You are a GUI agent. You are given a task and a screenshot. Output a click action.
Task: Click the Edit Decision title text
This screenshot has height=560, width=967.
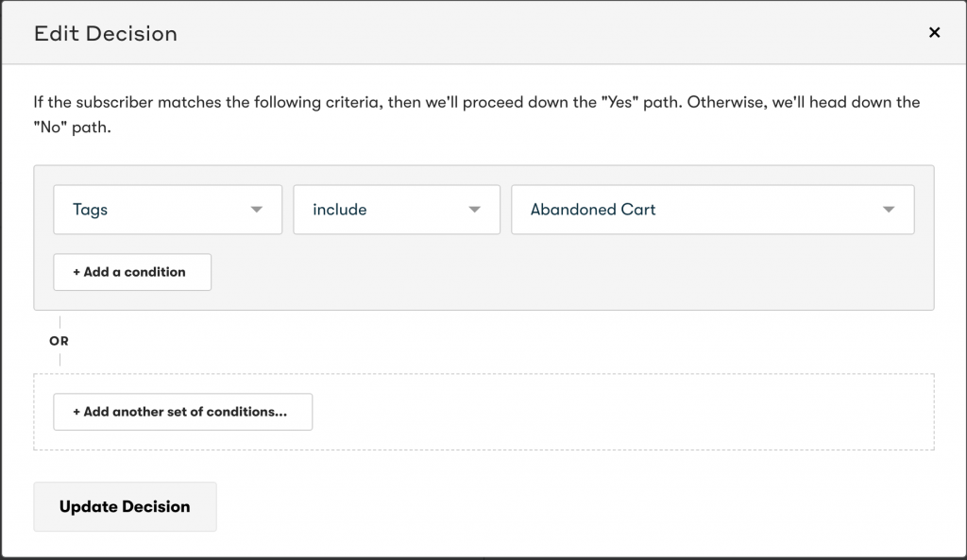coord(106,33)
